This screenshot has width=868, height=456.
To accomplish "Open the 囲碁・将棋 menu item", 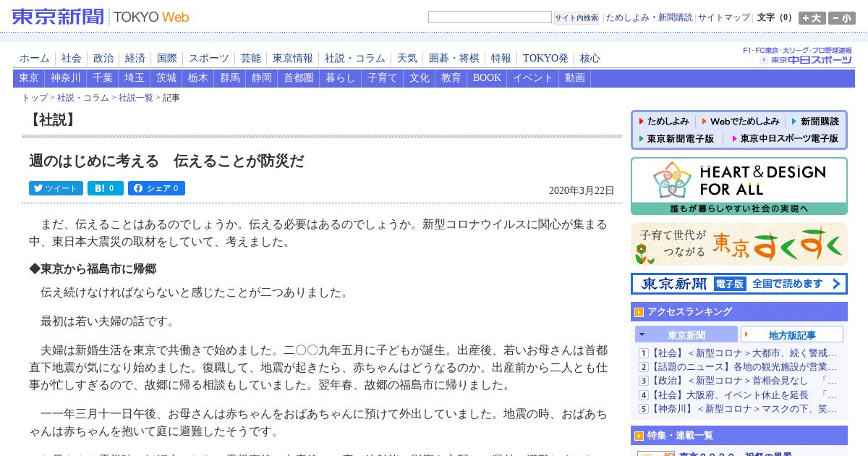I will 454,59.
